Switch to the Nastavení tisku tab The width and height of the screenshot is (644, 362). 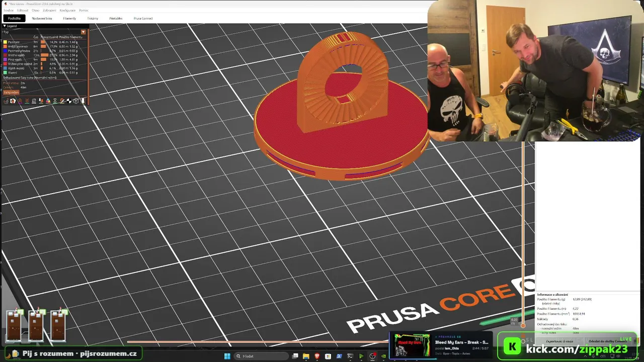(42, 18)
